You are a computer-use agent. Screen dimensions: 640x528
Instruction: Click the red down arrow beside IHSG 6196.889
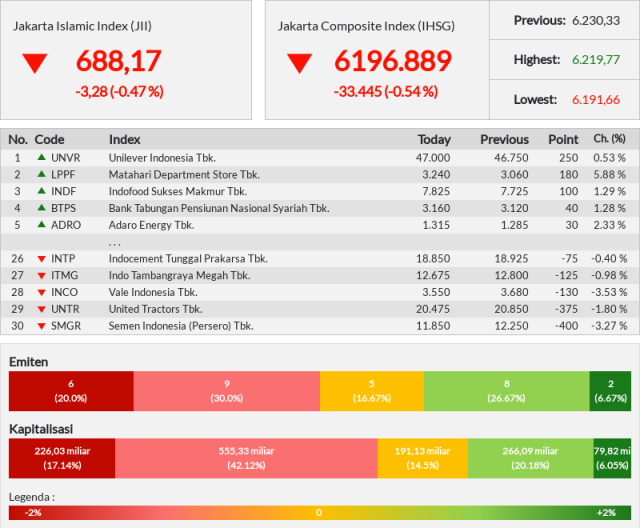click(300, 63)
